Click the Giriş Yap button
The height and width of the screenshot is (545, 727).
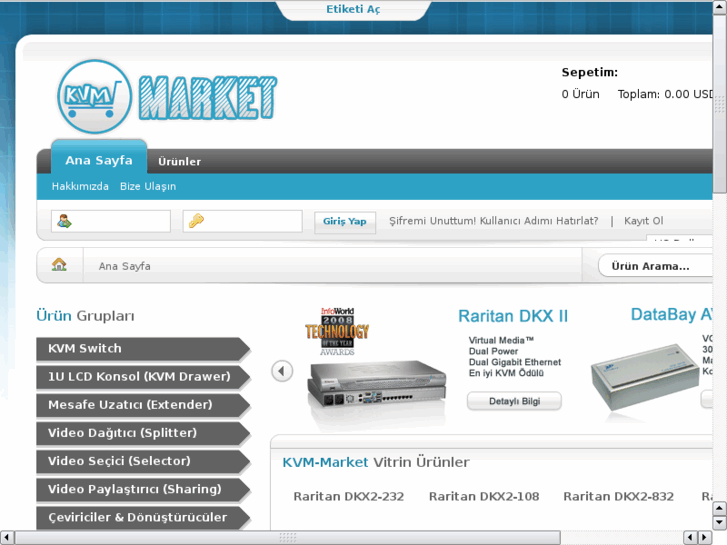[x=344, y=222]
